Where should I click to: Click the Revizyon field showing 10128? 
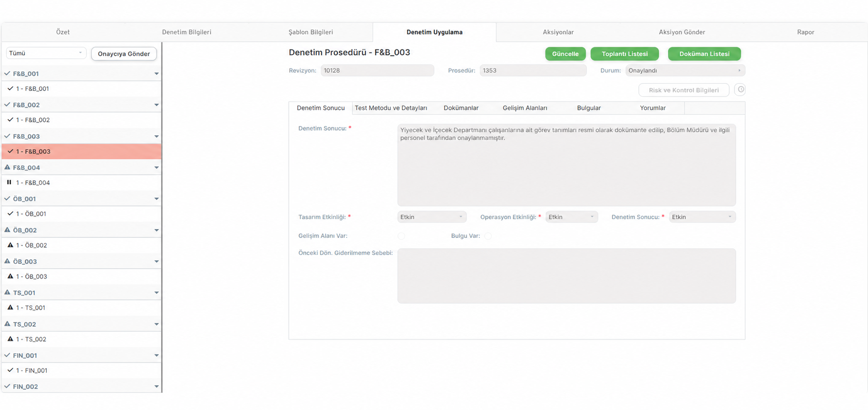click(377, 70)
